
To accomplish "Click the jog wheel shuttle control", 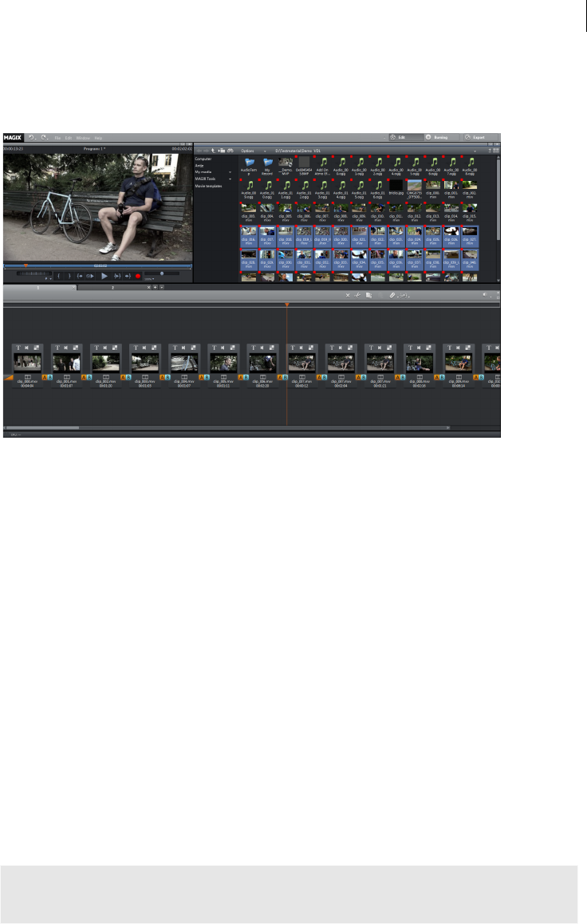I will click(33, 273).
